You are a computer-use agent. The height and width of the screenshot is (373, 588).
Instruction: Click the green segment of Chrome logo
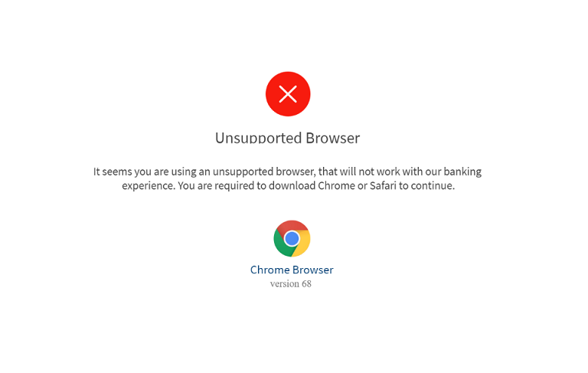pos(280,245)
